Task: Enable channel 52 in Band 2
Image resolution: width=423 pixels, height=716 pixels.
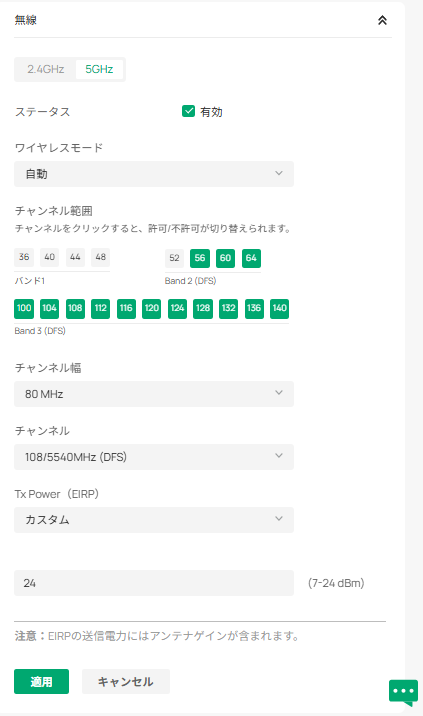Action: pos(174,258)
